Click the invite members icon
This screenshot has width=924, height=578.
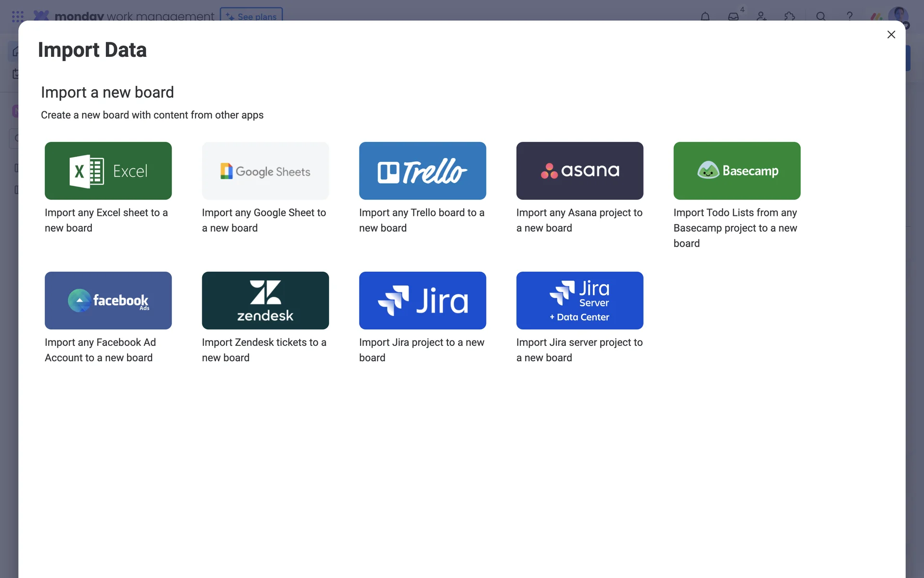(x=761, y=16)
